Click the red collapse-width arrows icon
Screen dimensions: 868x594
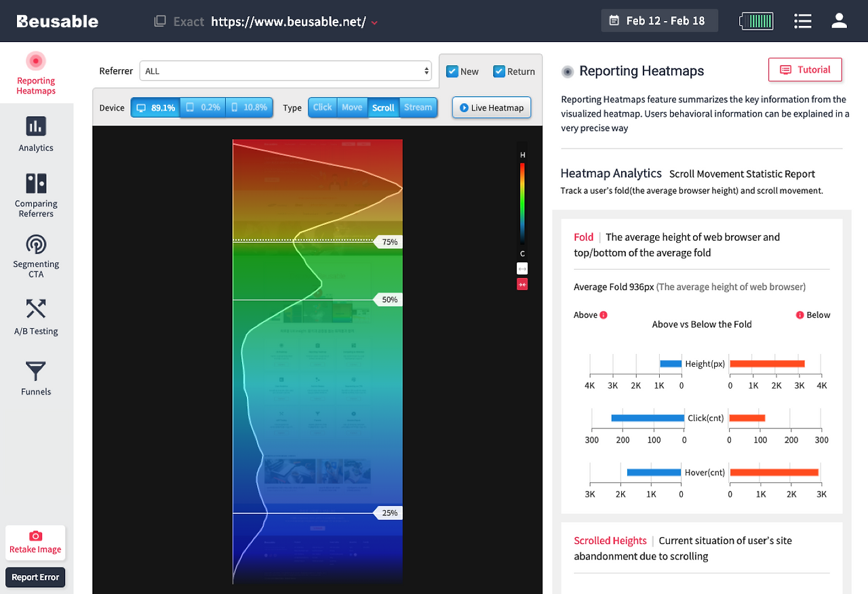click(522, 285)
